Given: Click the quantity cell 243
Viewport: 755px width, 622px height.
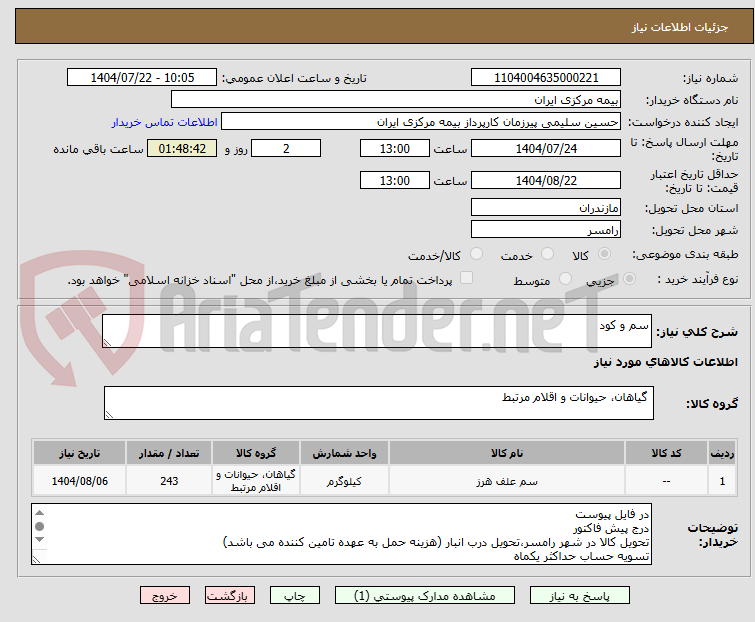Looking at the screenshot, I should pyautogui.click(x=169, y=481).
